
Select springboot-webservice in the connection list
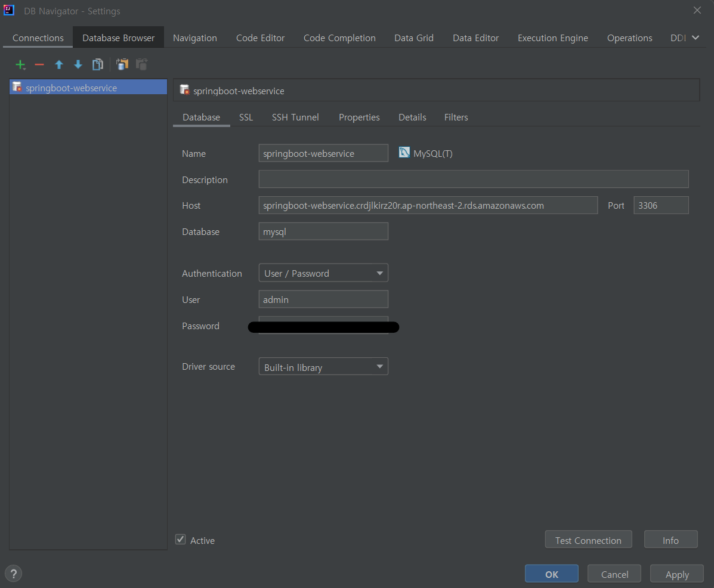pos(88,88)
